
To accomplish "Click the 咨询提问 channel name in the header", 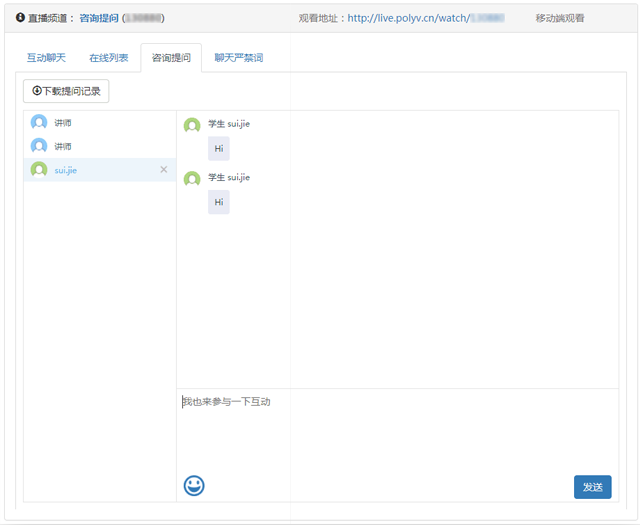I will point(99,18).
